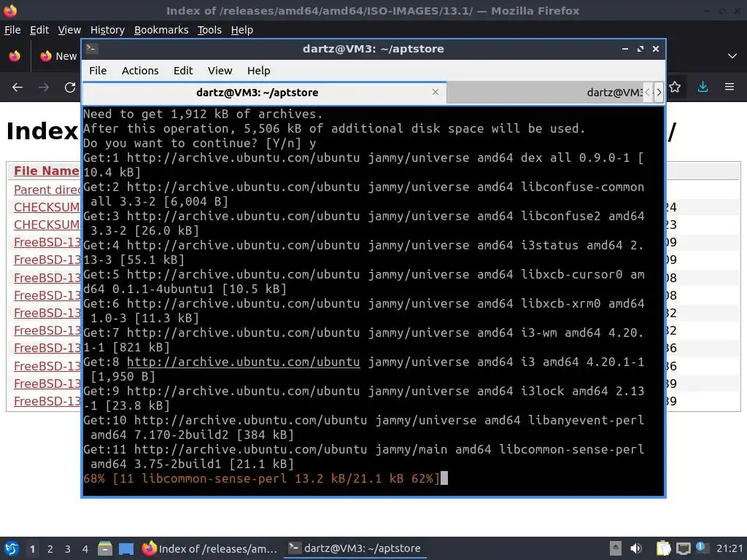Open the terminal File menu
The height and width of the screenshot is (560, 747).
[x=98, y=71]
